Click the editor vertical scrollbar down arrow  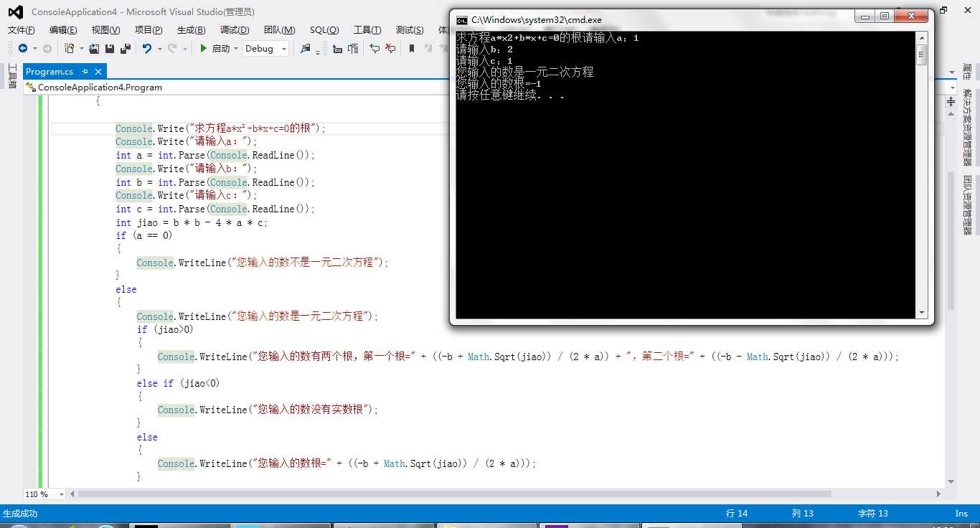coord(951,481)
